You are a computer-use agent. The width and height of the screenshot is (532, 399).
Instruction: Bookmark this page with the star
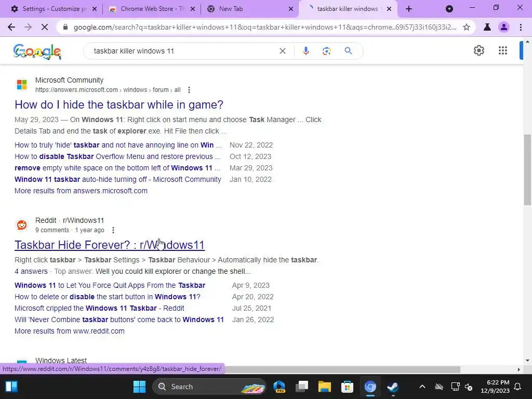467,27
